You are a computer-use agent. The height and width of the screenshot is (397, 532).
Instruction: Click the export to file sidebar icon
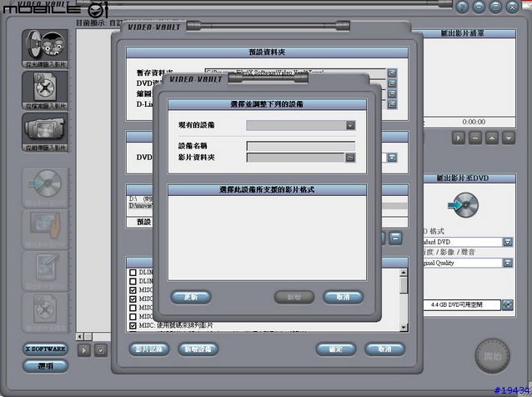(x=46, y=313)
